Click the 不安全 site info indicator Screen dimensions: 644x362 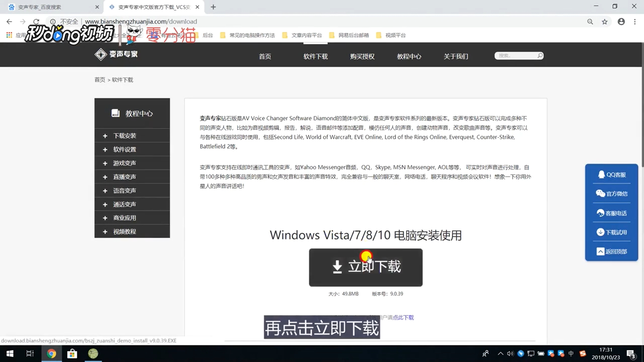64,21
